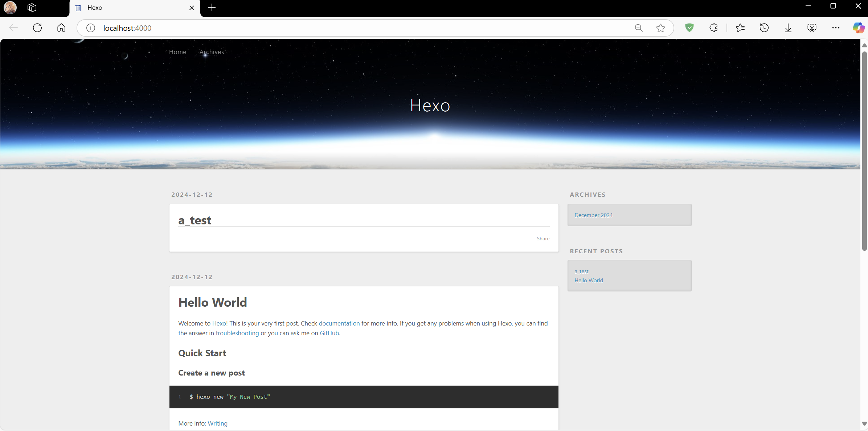Open Settings and more ellipsis menu

[x=836, y=28]
